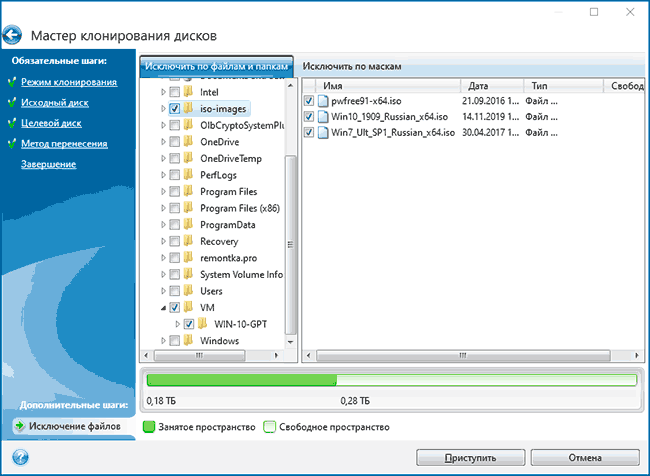650x476 pixels.
Task: Collapse the VM folder tree node
Action: coord(163,308)
